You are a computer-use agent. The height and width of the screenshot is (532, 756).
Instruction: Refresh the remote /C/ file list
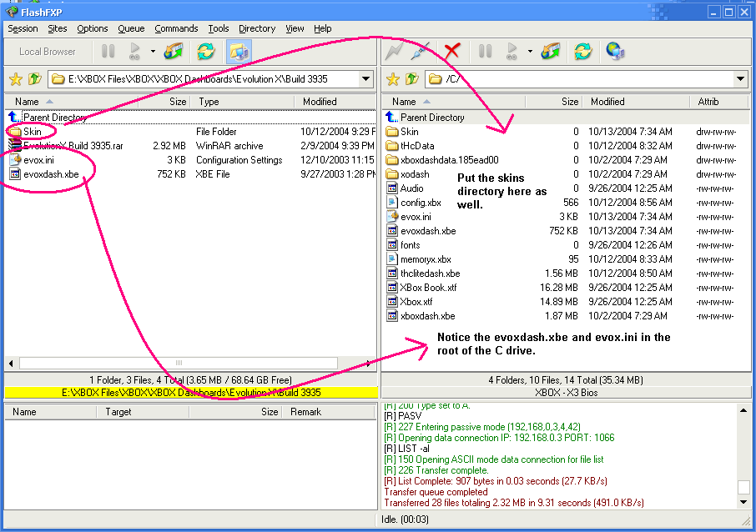(x=583, y=51)
